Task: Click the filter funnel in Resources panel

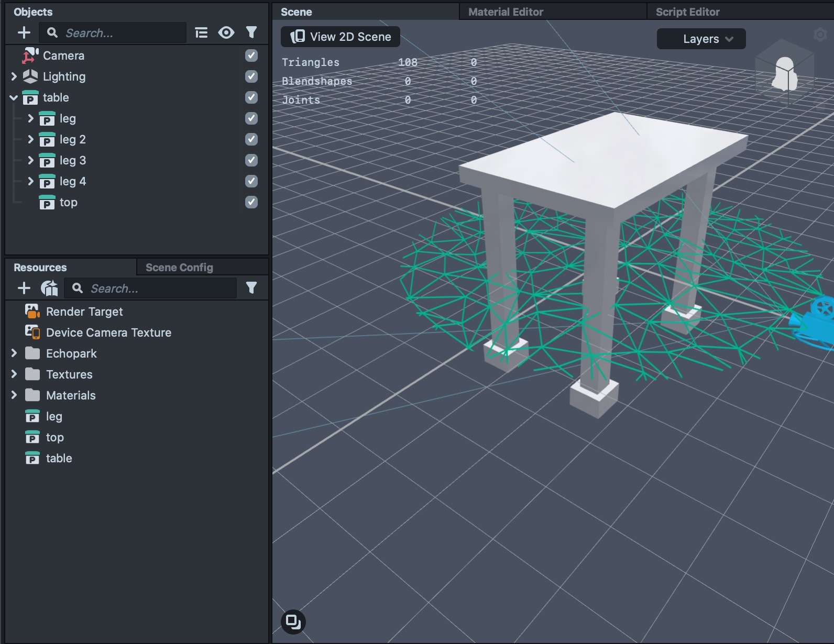Action: pos(251,288)
